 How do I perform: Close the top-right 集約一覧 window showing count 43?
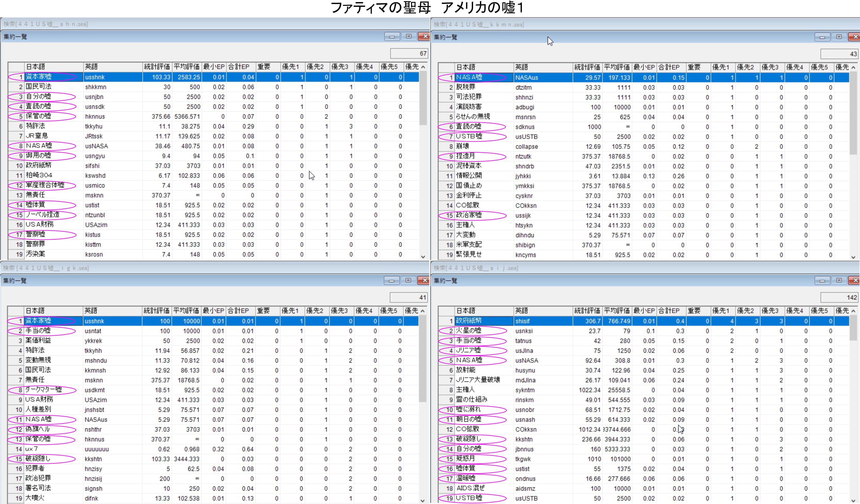tap(855, 37)
